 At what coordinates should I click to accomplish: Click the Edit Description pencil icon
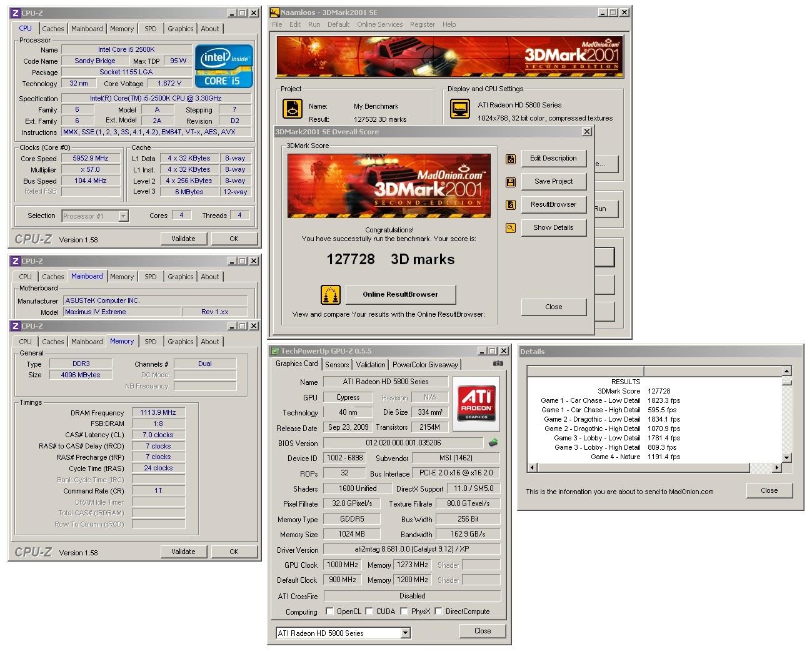(511, 159)
